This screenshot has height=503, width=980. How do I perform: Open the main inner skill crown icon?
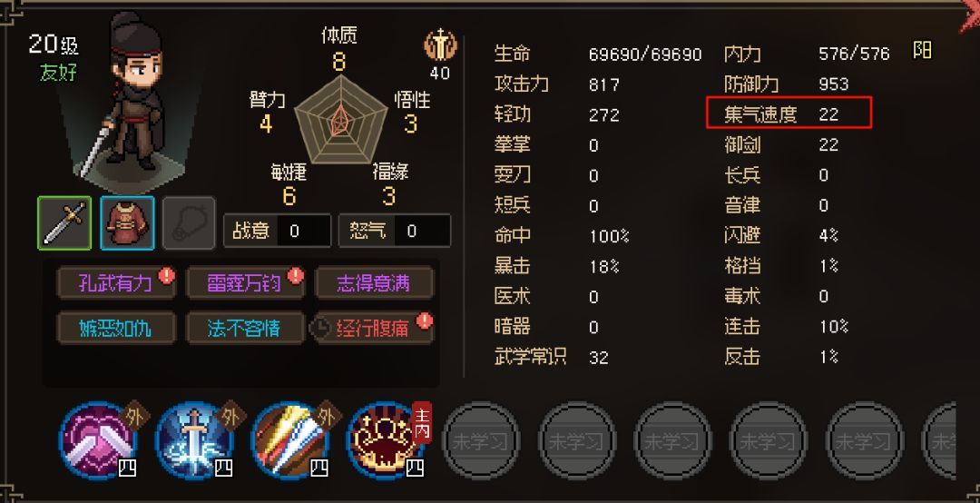pos(386,440)
